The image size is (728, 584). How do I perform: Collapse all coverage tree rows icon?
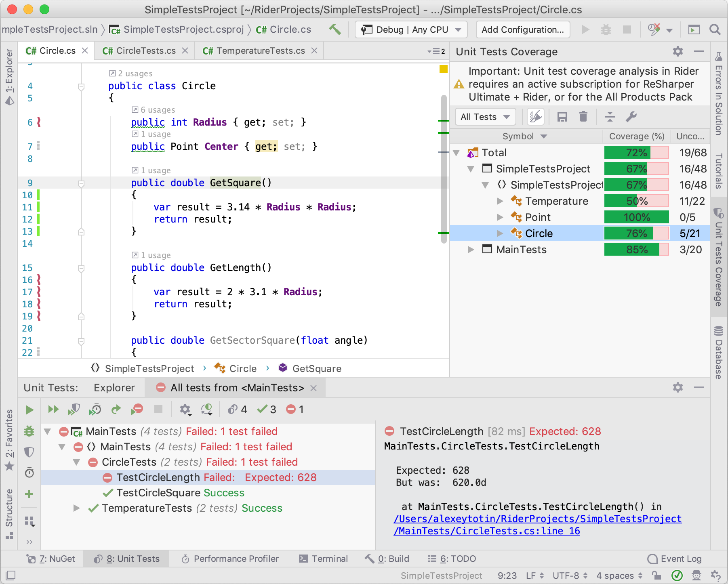tap(610, 117)
